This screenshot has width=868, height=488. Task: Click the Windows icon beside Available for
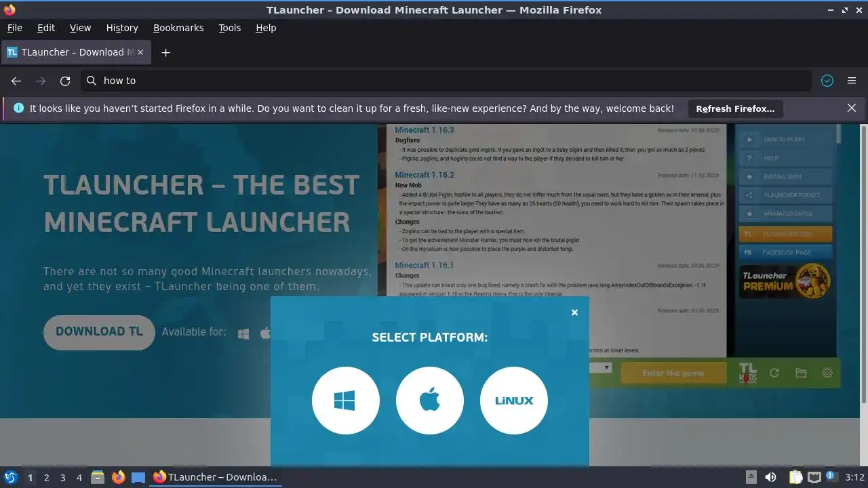[243, 333]
